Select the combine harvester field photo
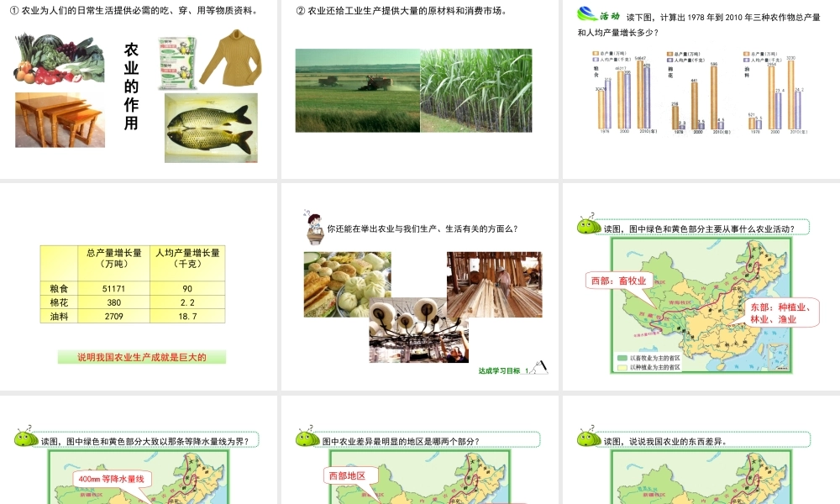840x504 pixels. pos(358,91)
